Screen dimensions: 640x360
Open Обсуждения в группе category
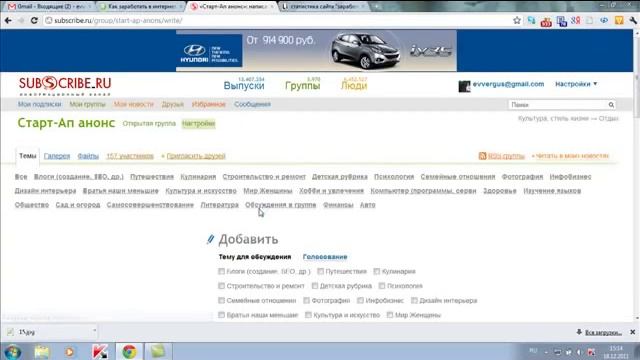280,205
